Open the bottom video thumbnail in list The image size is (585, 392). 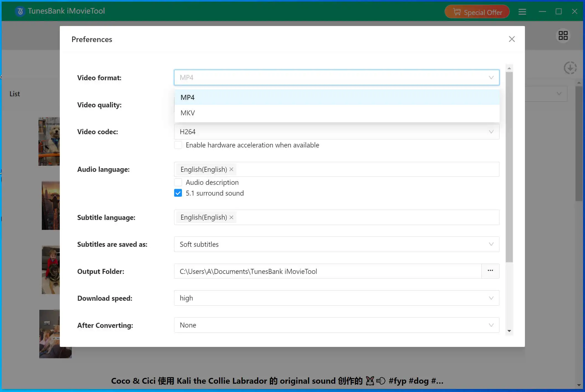pos(55,334)
